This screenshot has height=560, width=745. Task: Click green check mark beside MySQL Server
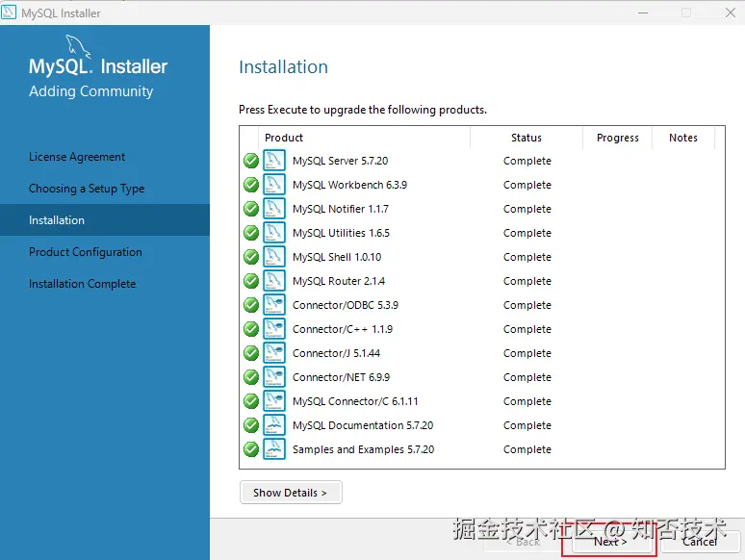coord(251,161)
